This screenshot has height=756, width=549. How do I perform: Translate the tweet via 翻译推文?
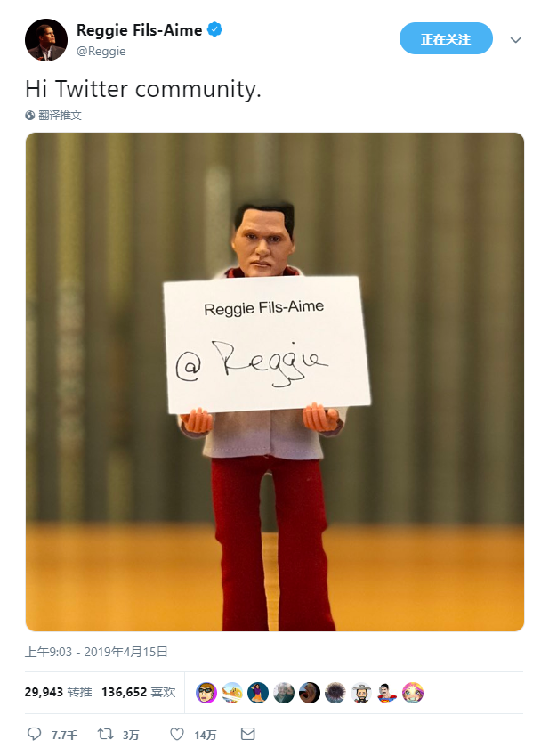[60, 115]
